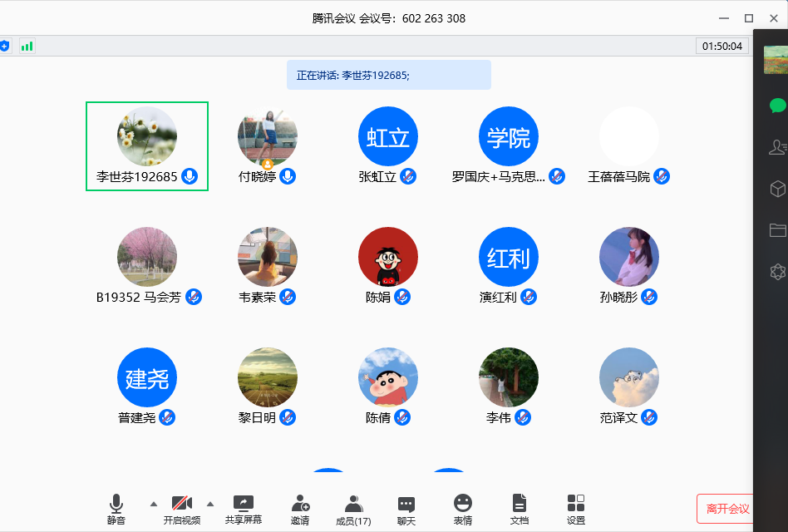Expand the arrow next to 静音
The height and width of the screenshot is (532, 788).
(153, 504)
